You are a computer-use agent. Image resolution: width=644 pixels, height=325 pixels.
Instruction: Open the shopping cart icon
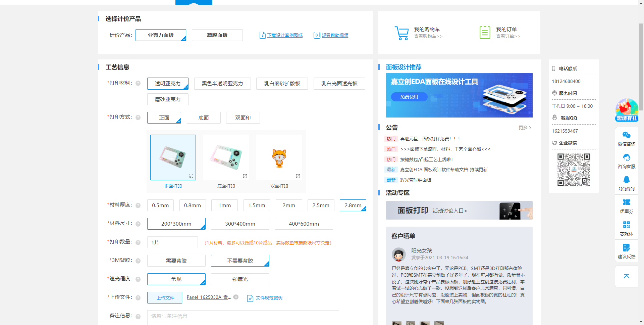click(x=401, y=33)
